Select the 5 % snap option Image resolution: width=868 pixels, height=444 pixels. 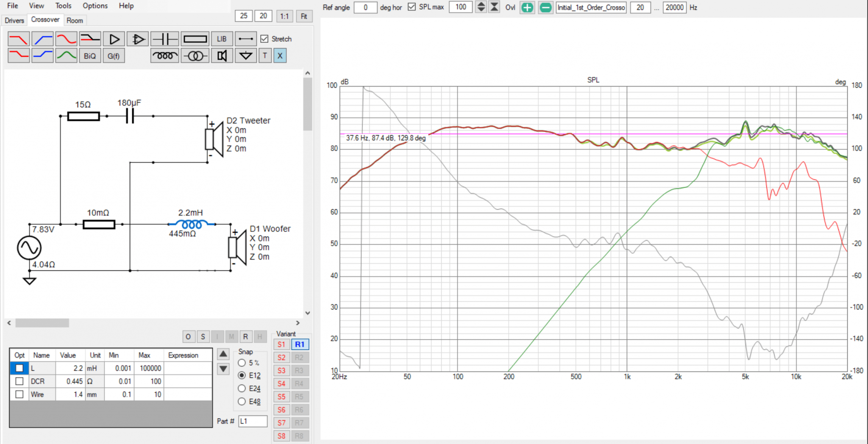242,363
